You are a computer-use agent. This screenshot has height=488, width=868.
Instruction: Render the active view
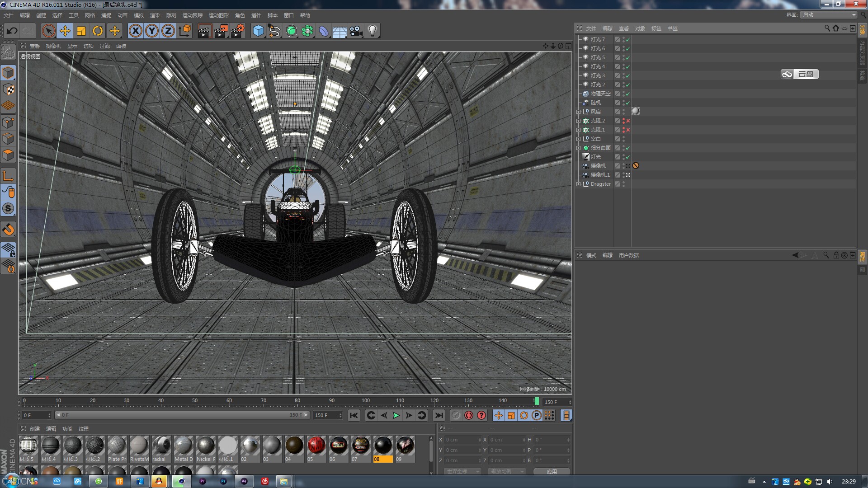[205, 31]
